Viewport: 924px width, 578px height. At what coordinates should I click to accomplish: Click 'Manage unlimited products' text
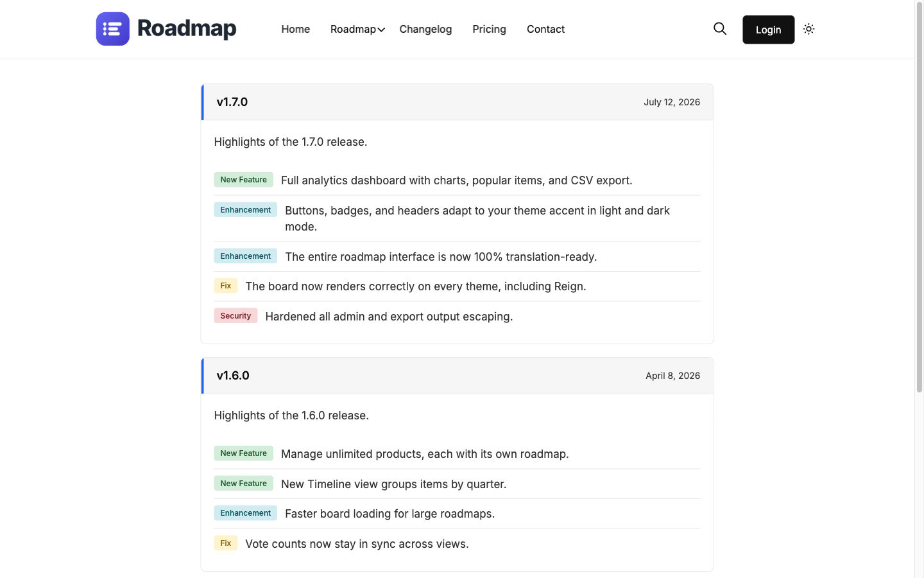click(425, 454)
